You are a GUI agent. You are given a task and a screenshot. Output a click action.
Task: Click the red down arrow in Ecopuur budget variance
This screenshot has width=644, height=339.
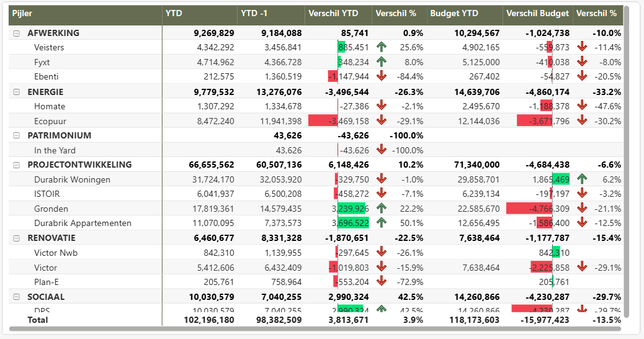coord(581,121)
